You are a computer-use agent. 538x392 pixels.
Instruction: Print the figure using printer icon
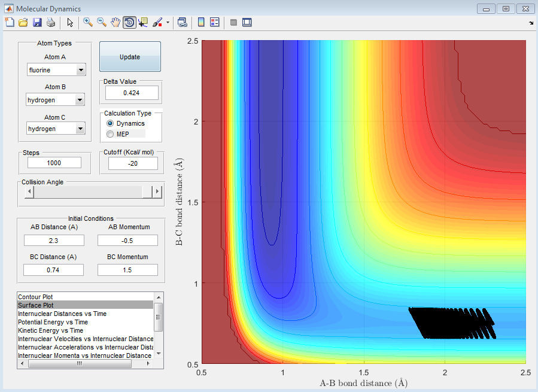click(51, 23)
